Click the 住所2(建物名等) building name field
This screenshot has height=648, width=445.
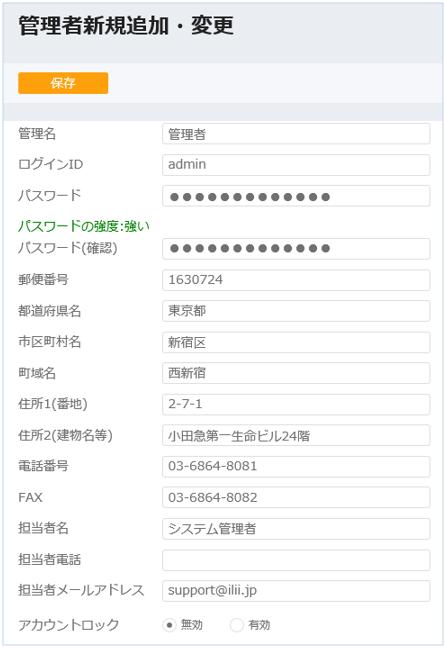296,435
